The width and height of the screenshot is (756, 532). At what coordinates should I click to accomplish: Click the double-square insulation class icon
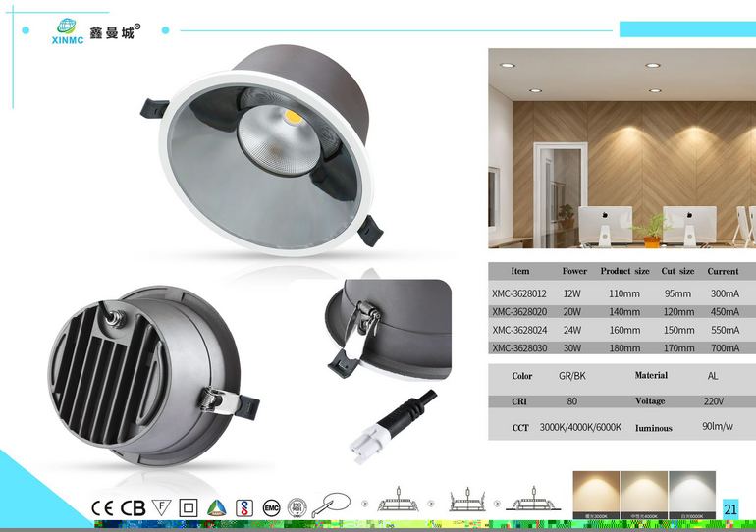click(x=189, y=507)
